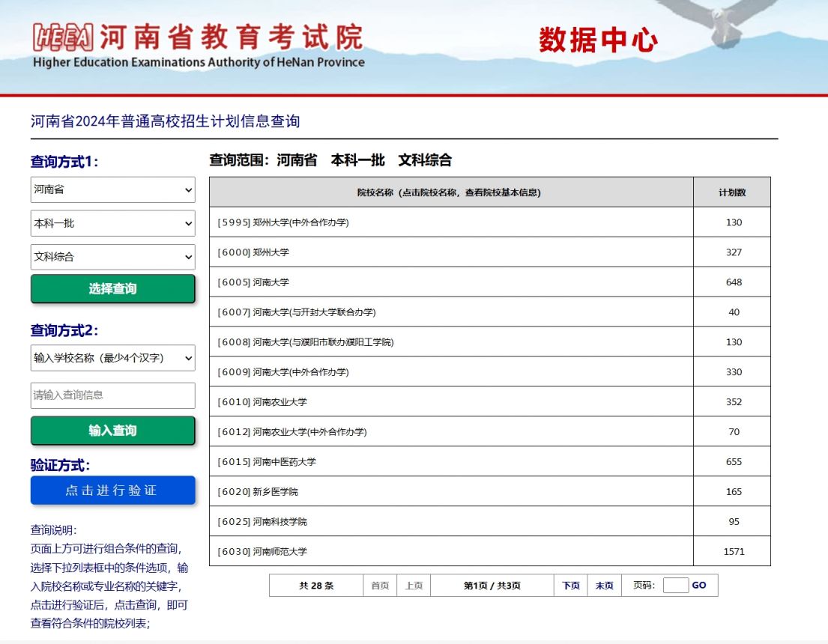
Task: Open [6030] 河南师范大学 school link
Action: (262, 552)
